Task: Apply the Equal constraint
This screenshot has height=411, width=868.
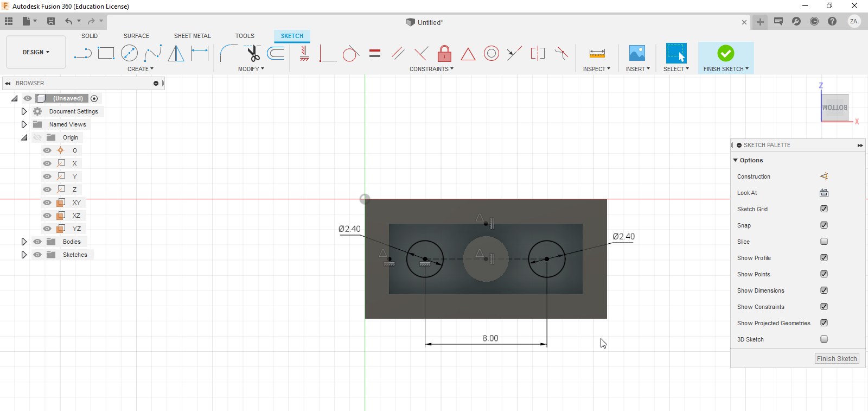Action: (x=374, y=53)
